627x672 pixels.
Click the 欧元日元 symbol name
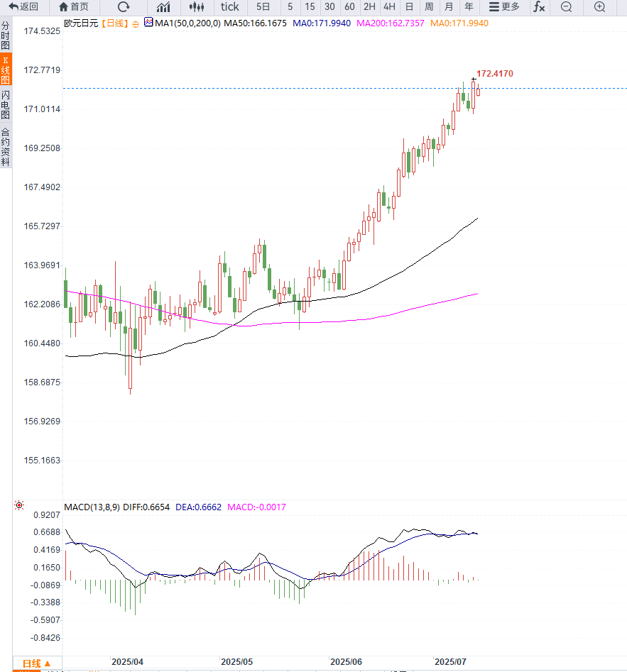[81, 23]
